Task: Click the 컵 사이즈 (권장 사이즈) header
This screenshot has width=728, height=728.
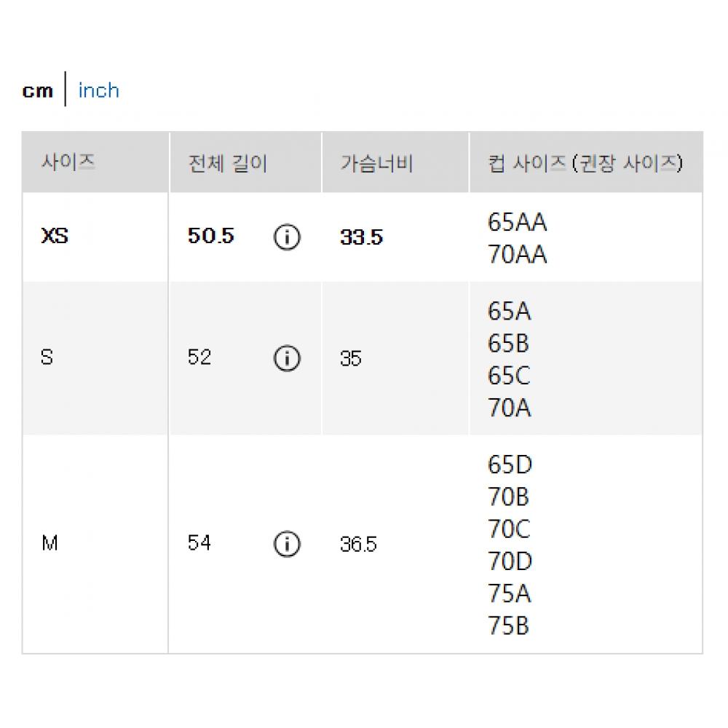Action: 585,162
